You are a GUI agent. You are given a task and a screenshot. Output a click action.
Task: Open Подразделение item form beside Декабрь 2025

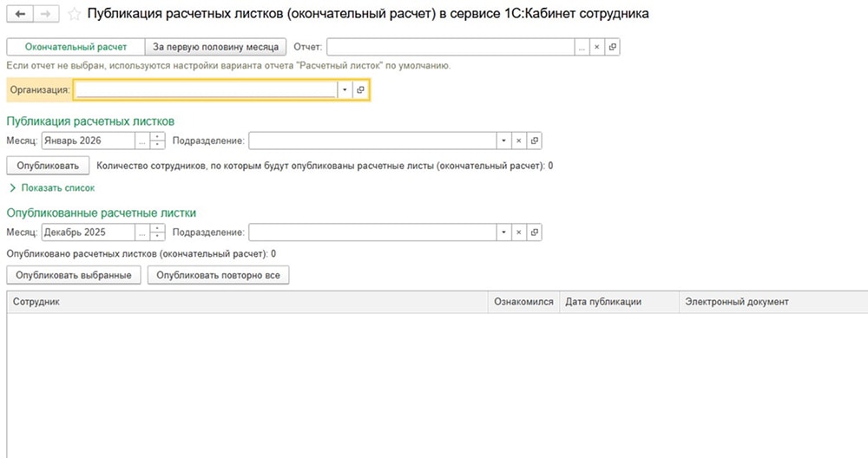[x=534, y=232]
